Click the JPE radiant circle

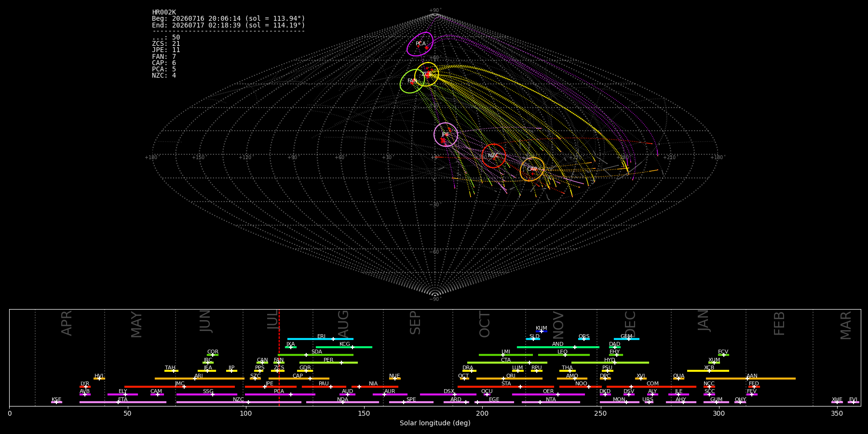[446, 135]
